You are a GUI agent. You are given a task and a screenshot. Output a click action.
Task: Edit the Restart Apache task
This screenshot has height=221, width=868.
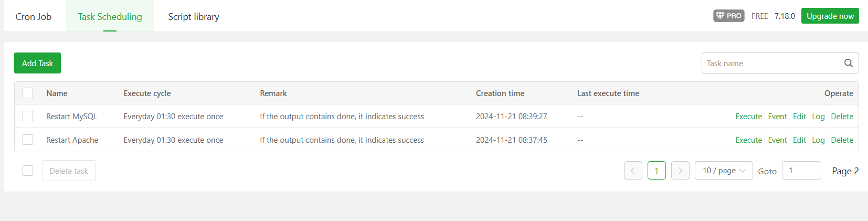pyautogui.click(x=799, y=140)
